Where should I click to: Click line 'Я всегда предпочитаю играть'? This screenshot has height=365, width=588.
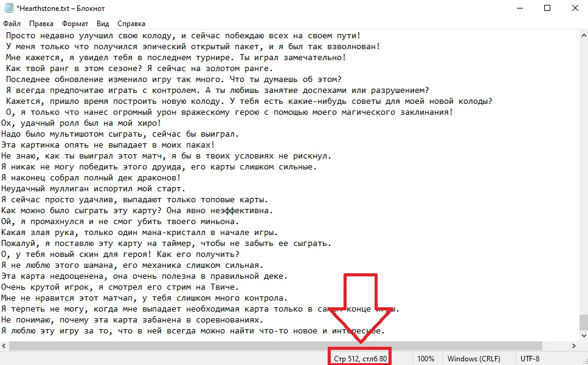218,90
